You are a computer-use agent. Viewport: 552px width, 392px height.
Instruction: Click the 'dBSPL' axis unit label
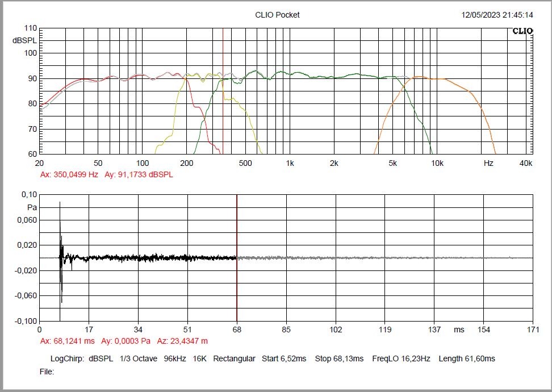point(24,40)
